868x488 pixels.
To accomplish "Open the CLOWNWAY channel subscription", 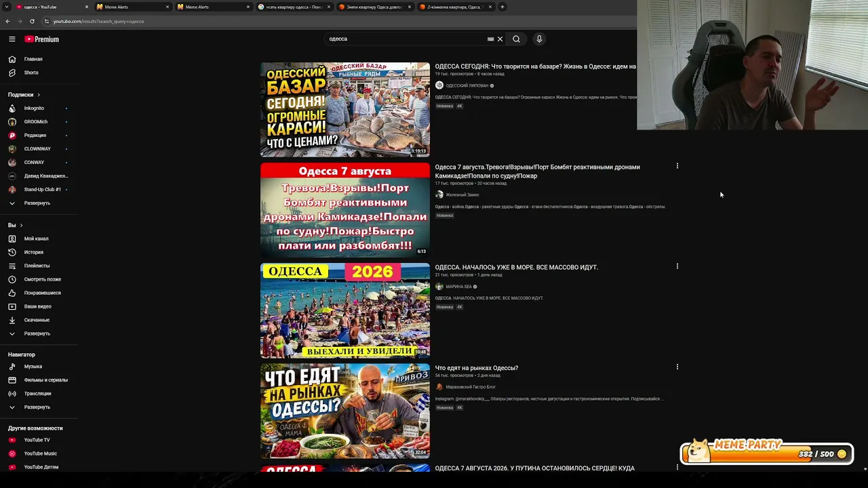I will pos(39,149).
